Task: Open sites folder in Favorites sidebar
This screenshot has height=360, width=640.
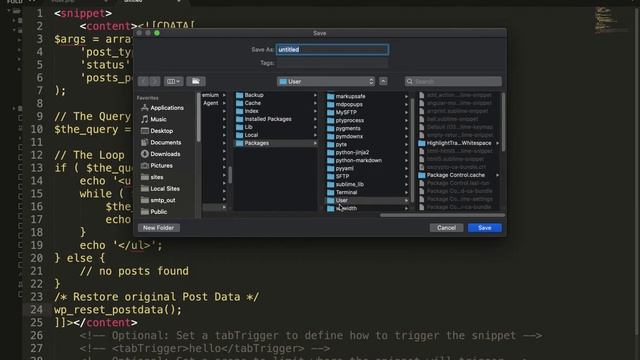Action: click(x=152, y=177)
